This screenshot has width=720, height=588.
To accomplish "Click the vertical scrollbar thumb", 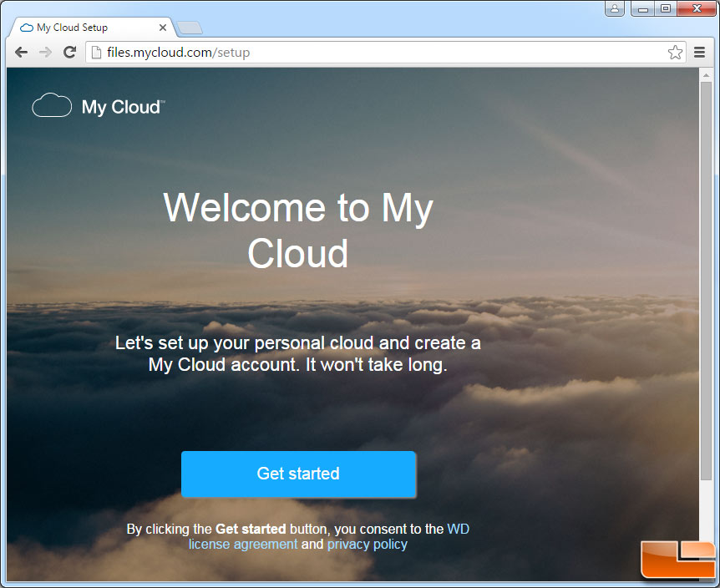I will click(x=707, y=281).
